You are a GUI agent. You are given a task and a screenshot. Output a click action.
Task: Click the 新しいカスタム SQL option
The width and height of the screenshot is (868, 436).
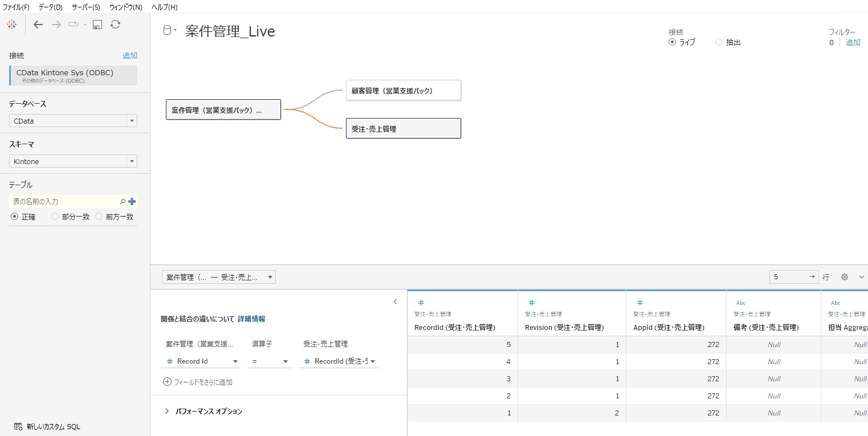click(54, 426)
